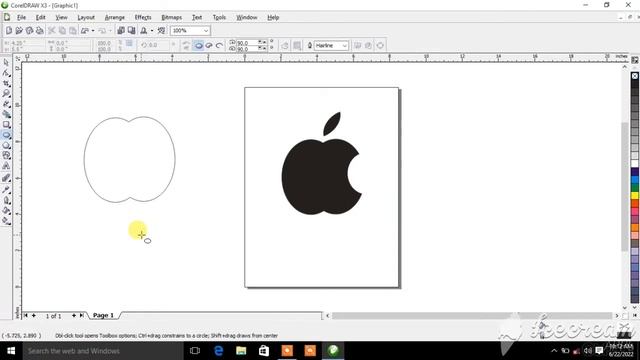640x360 pixels.
Task: Open the Application Launcher icon
Action: (144, 31)
